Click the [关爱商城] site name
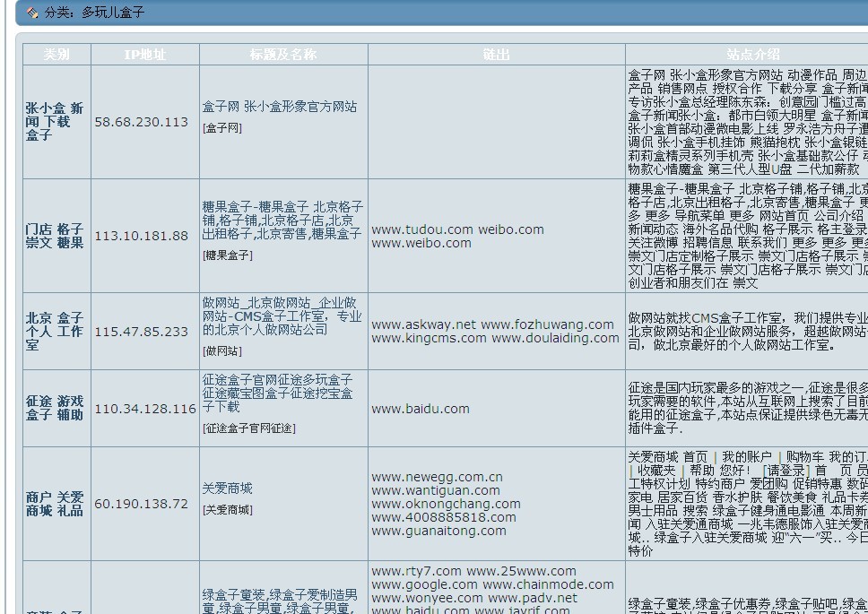 coord(228,510)
